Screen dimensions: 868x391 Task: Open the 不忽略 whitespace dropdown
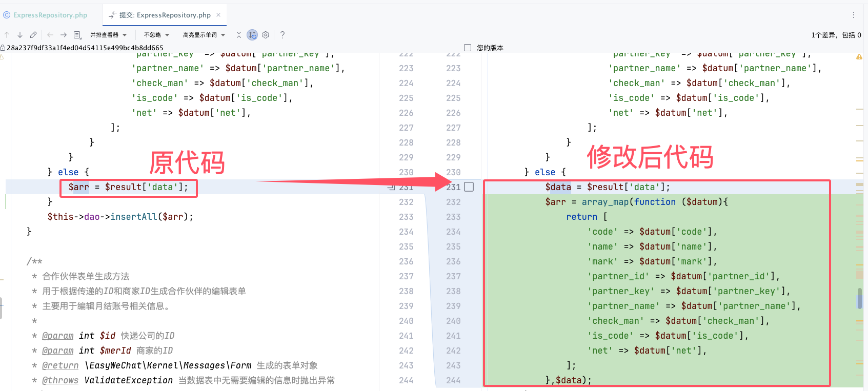coord(156,35)
